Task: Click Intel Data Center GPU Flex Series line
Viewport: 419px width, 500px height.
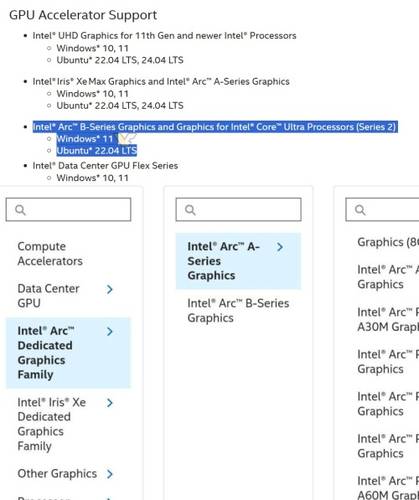Action: click(105, 166)
